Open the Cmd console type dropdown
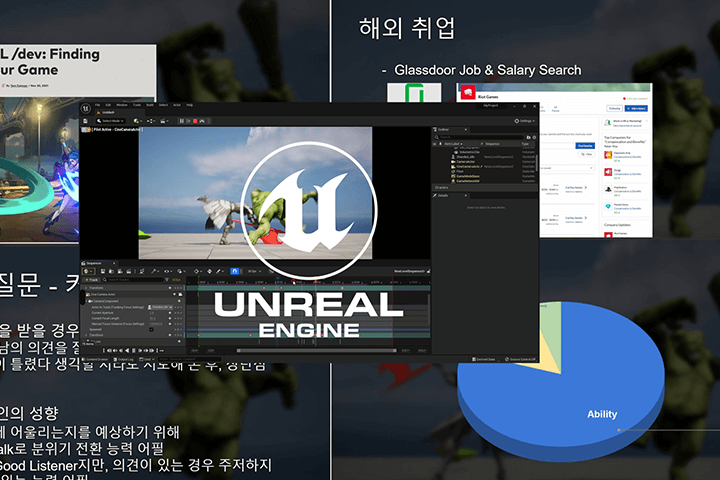Screen dimensions: 720x480 pos(146,359)
